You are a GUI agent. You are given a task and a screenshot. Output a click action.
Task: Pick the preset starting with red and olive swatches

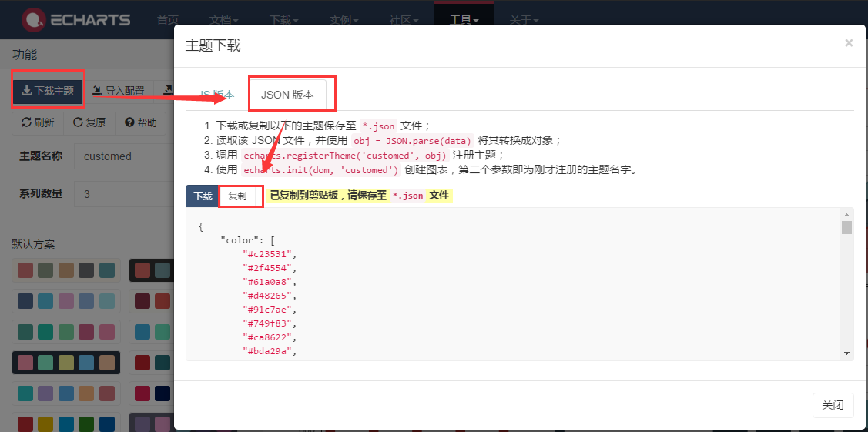click(x=66, y=270)
